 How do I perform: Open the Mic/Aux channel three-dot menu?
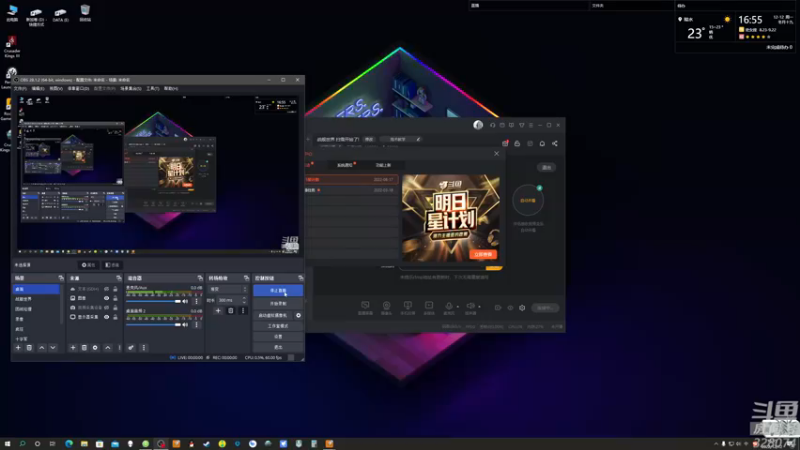196,301
